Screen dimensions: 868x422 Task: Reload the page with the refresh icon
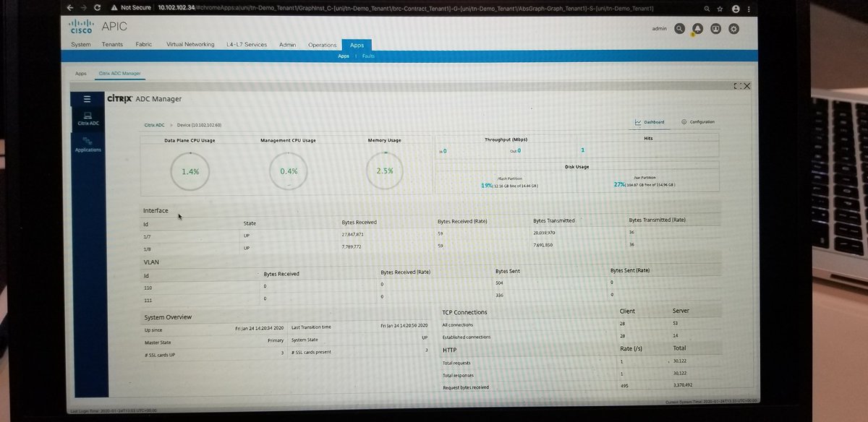(x=97, y=7)
